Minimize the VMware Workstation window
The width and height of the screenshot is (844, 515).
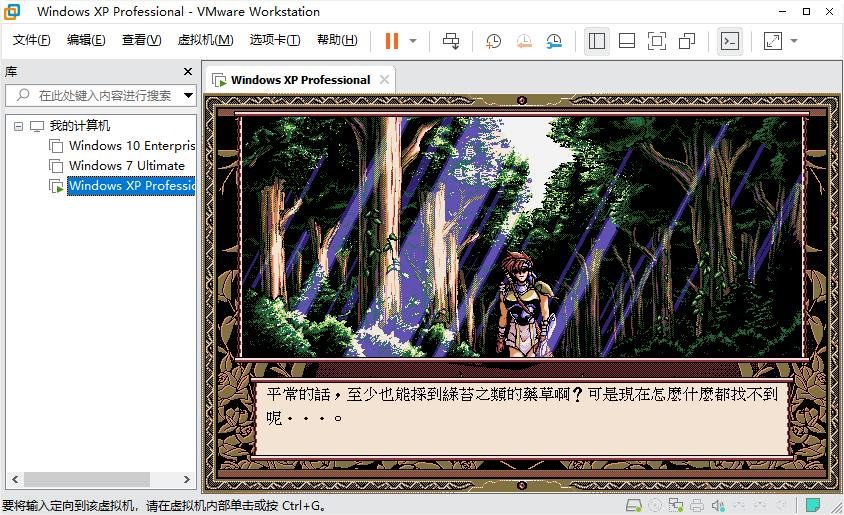(783, 11)
